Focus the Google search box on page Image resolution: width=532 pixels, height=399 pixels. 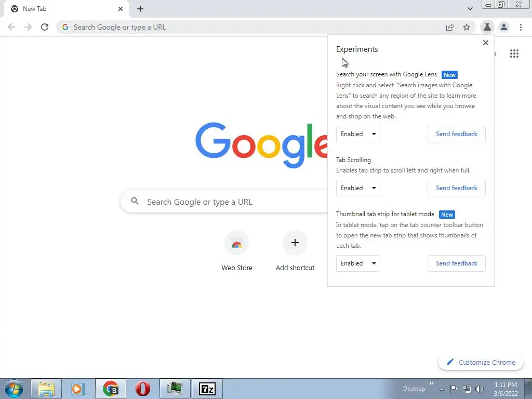click(x=224, y=202)
